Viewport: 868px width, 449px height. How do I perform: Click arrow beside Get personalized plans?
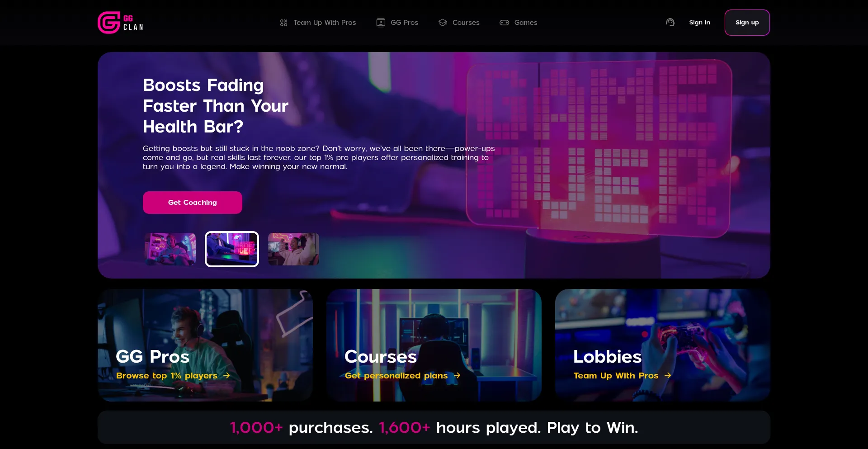tap(457, 375)
